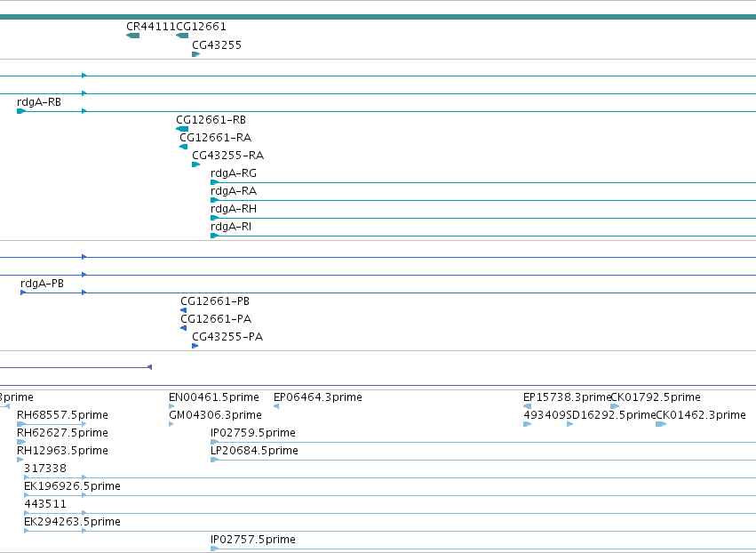Click the CK01462.3prime EST glyph
This screenshot has width=756, height=553.
click(661, 424)
